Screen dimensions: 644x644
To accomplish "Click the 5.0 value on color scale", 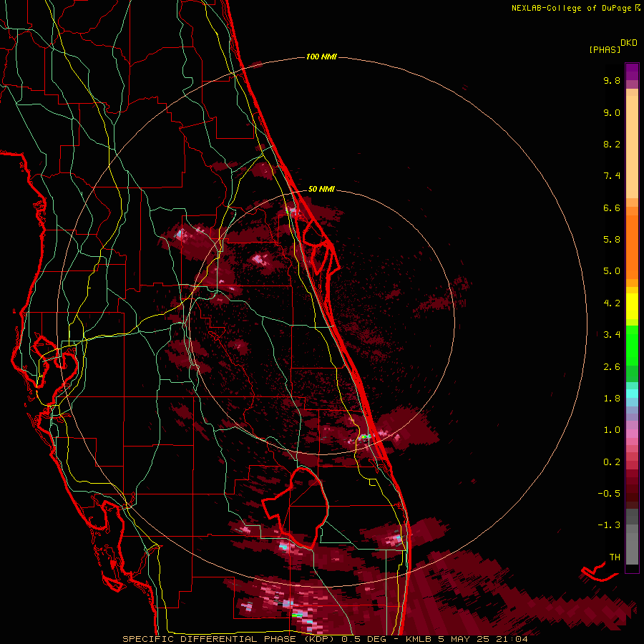I will click(612, 271).
